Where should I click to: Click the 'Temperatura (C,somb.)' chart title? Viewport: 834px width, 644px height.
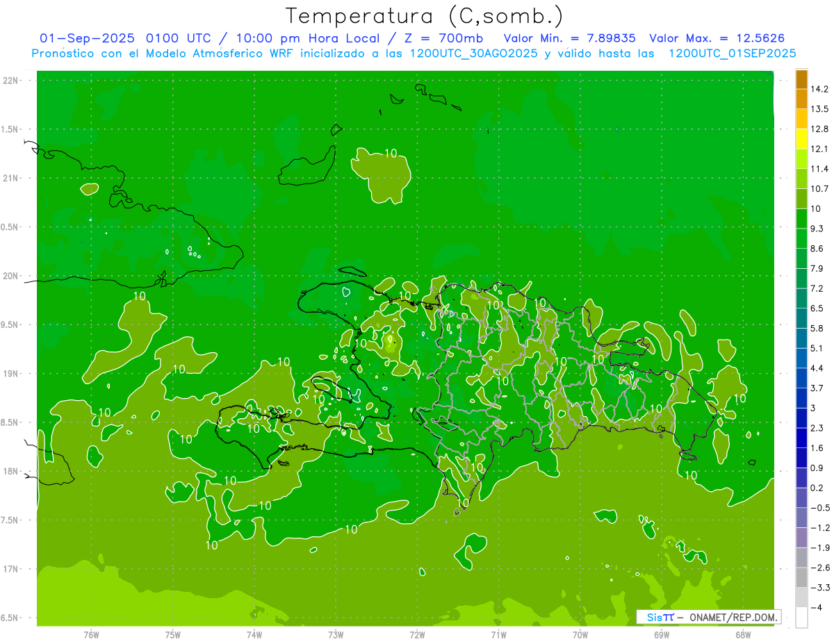424,17
